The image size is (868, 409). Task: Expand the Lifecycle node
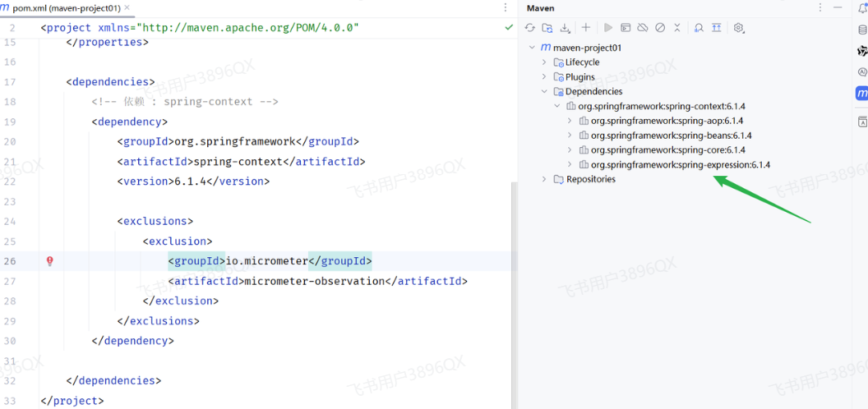544,62
